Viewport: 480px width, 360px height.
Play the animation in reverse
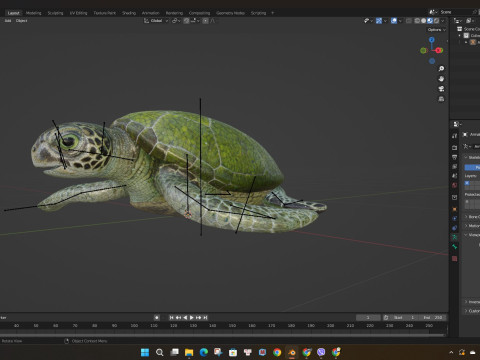point(185,317)
